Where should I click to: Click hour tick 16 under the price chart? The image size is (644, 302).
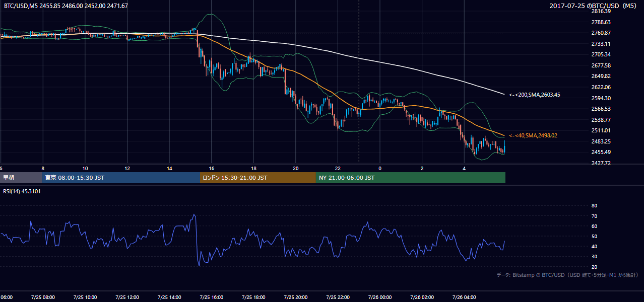coord(211,168)
